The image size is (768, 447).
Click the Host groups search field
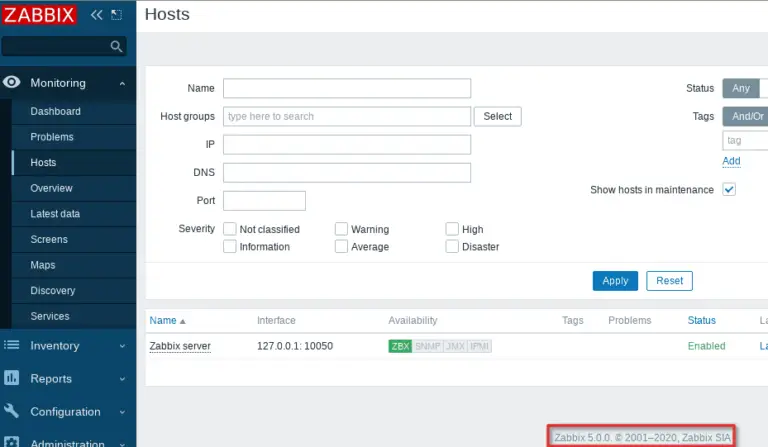point(347,116)
